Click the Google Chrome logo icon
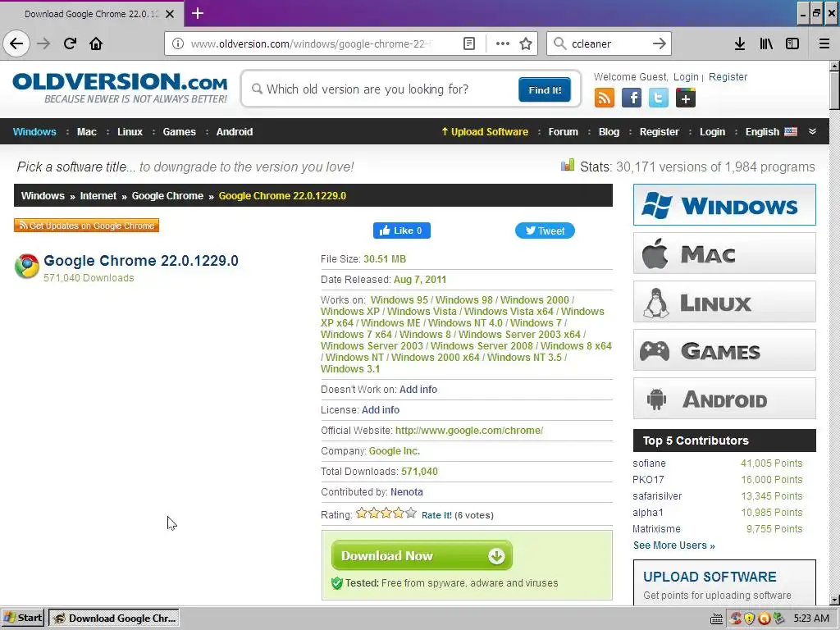This screenshot has width=840, height=630. tap(27, 267)
